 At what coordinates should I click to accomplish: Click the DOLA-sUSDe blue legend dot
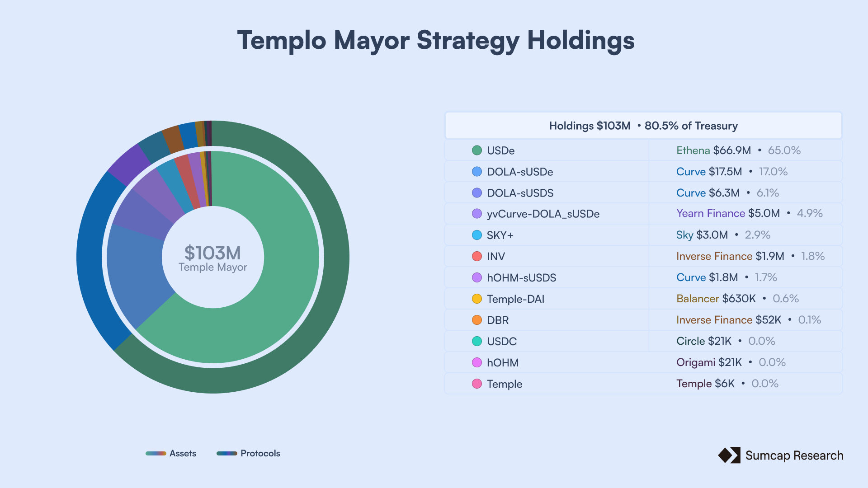[476, 172]
